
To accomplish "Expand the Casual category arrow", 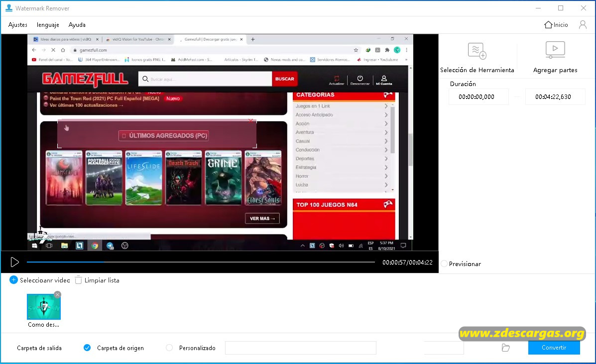I will (386, 141).
